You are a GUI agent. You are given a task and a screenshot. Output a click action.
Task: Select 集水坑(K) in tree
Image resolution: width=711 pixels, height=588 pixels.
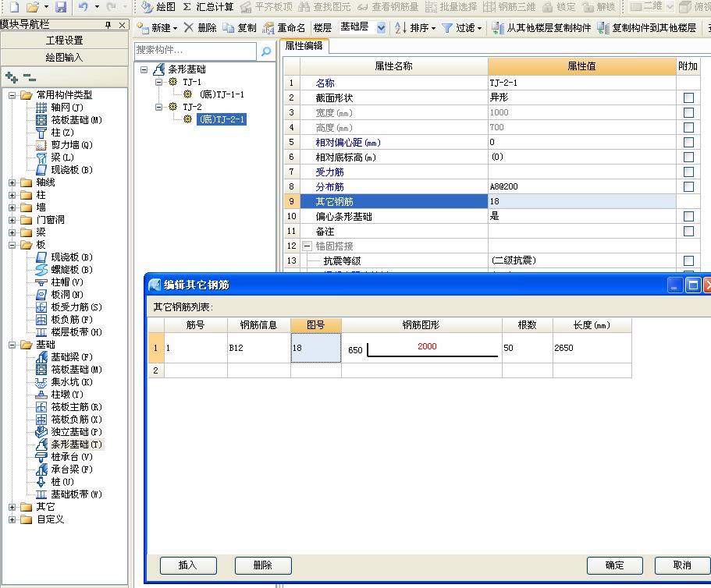pyautogui.click(x=72, y=382)
